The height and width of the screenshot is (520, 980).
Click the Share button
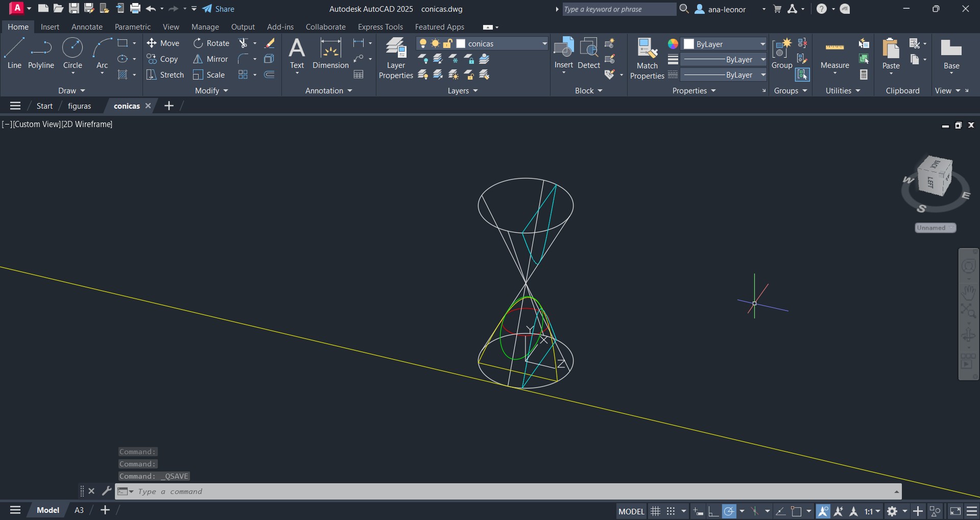click(219, 9)
